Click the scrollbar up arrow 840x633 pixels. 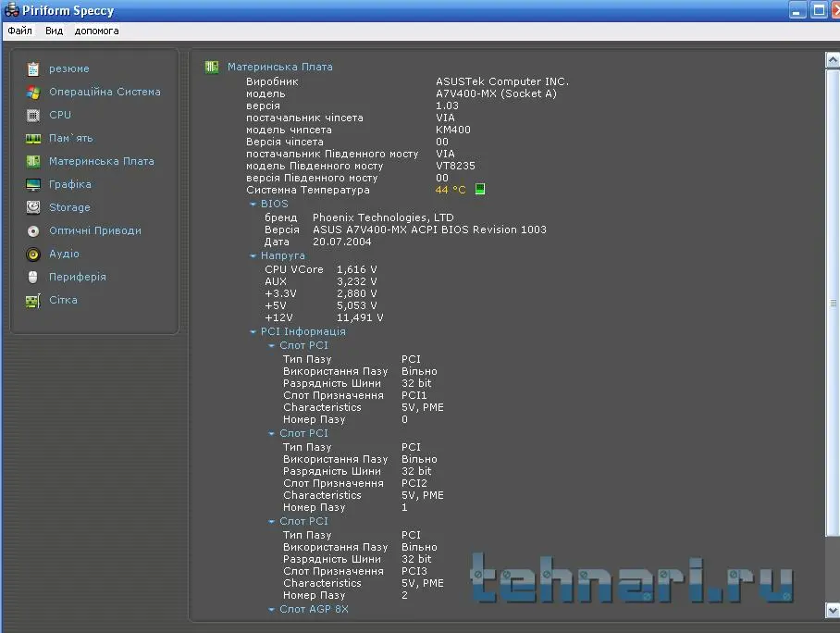[x=833, y=59]
